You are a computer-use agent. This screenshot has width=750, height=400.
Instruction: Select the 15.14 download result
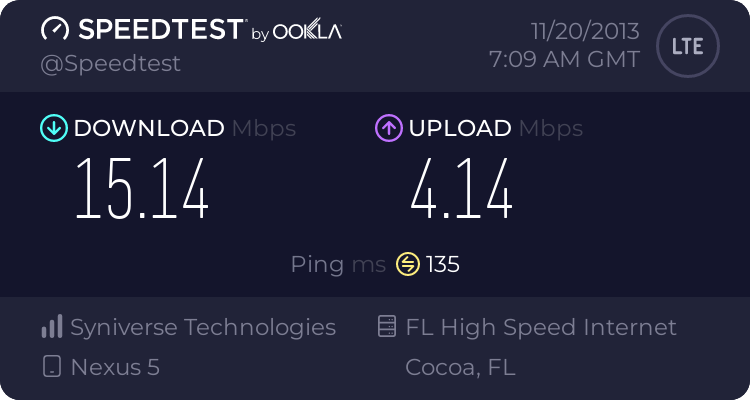click(x=142, y=189)
